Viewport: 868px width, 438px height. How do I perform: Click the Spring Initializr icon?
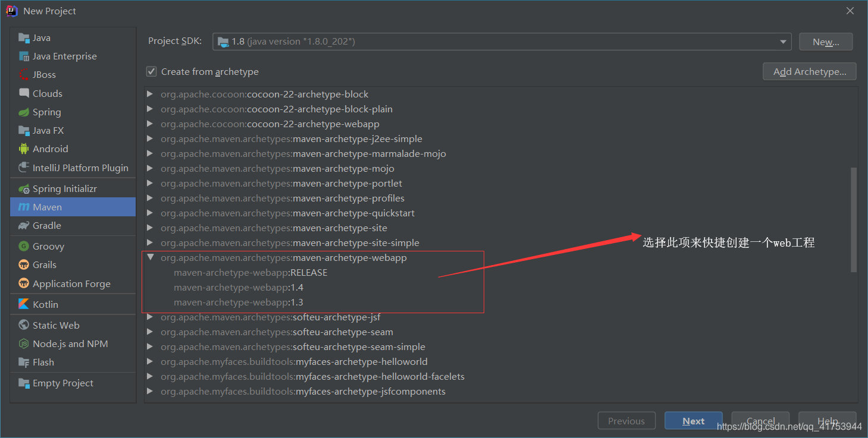click(x=24, y=188)
